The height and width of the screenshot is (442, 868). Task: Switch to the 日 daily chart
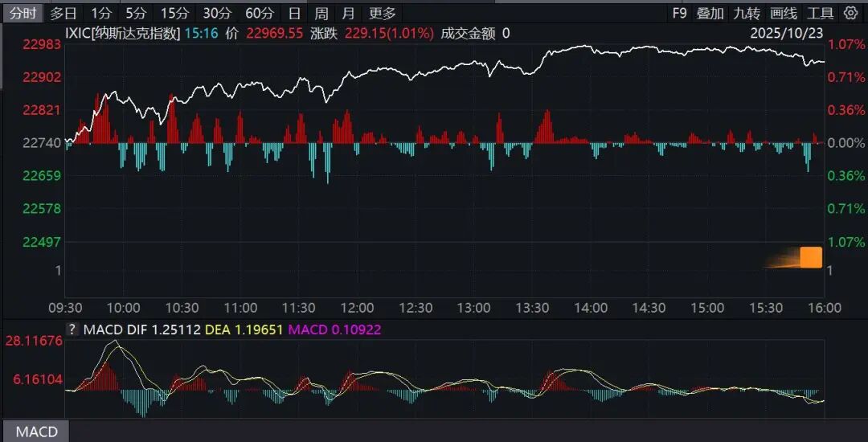coord(295,13)
